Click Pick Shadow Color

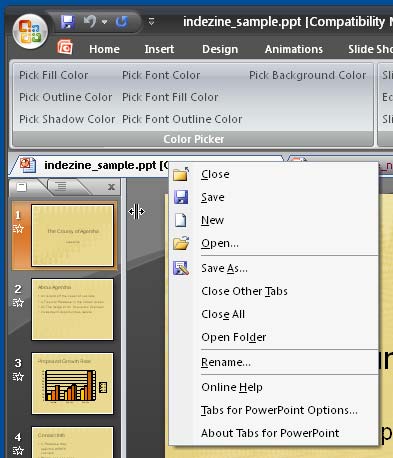pyautogui.click(x=67, y=119)
